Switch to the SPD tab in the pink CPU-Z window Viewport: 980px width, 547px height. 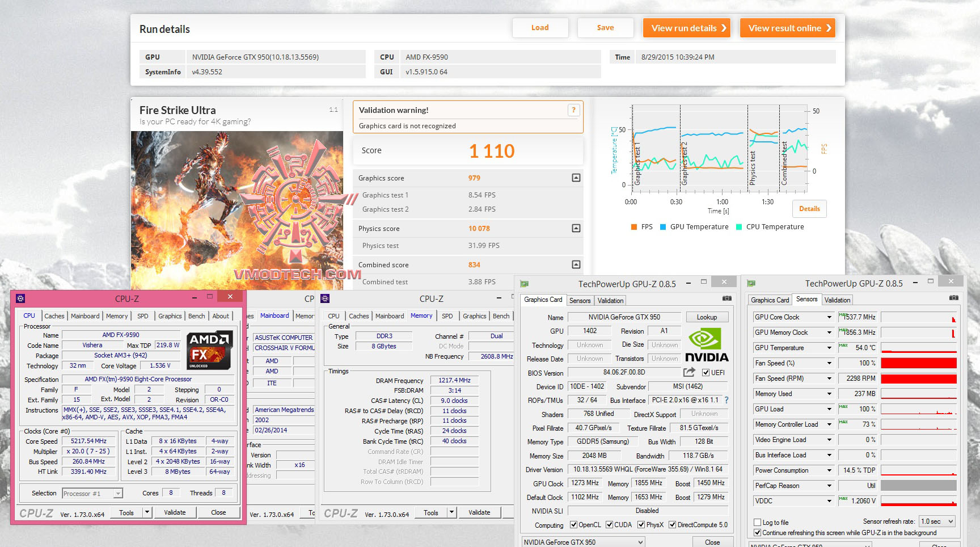click(x=142, y=316)
